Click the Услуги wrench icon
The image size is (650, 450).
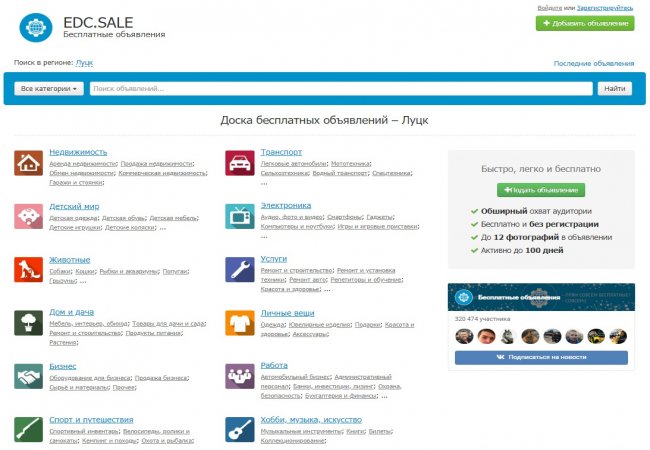pos(239,269)
